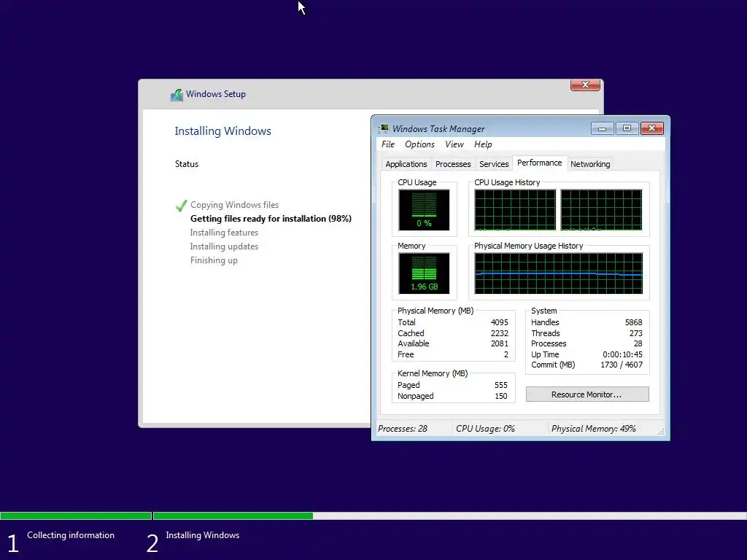747x560 pixels.
Task: Open the Help menu in Task Manager
Action: (483, 144)
